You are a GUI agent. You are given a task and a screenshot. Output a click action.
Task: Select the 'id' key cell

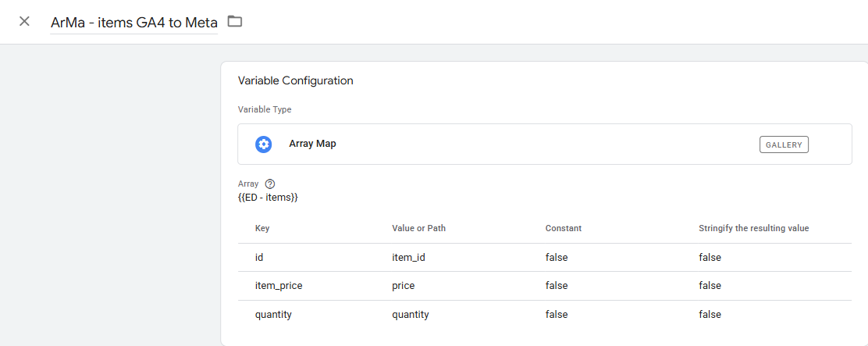(259, 257)
